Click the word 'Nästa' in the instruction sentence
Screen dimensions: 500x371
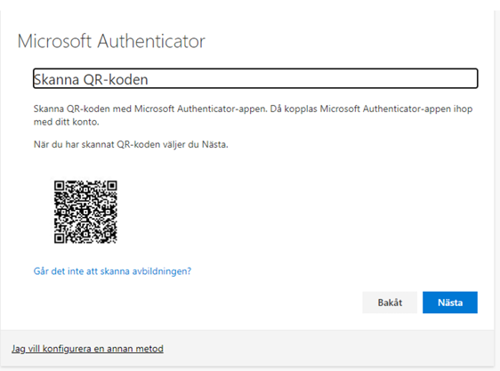(x=215, y=145)
